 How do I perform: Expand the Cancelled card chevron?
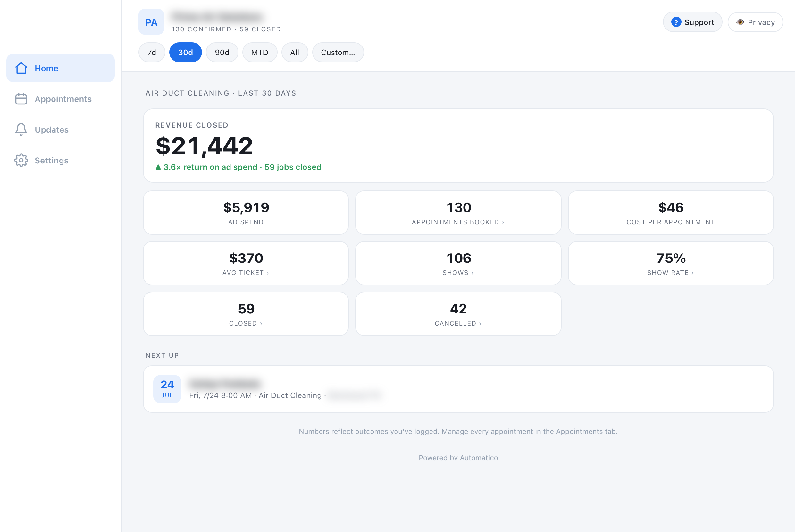point(480,324)
